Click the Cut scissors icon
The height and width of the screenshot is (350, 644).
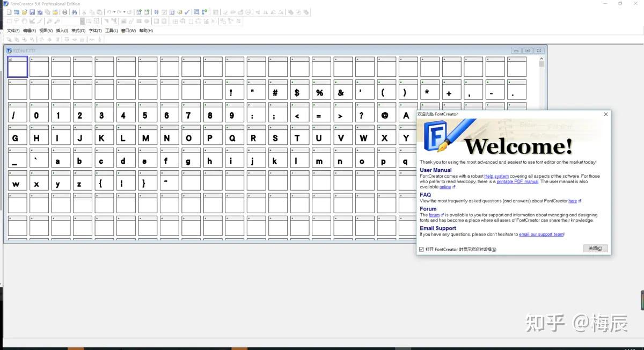coord(84,12)
